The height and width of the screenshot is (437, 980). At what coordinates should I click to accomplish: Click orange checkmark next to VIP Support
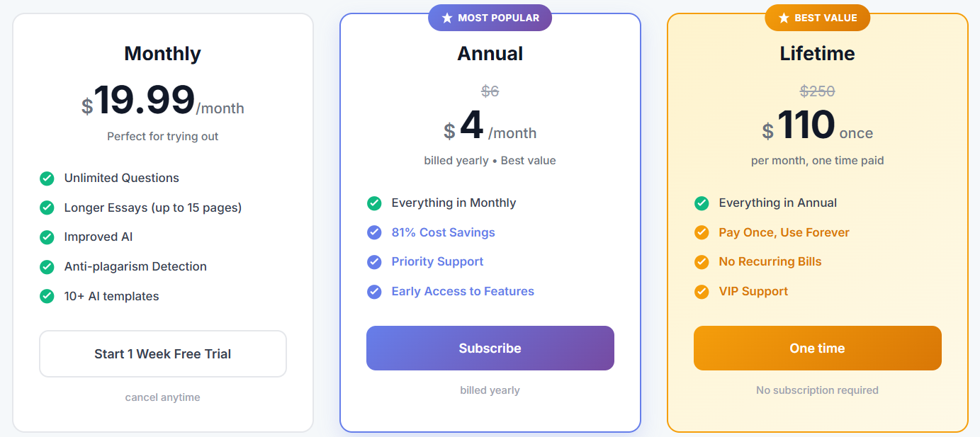(x=702, y=292)
